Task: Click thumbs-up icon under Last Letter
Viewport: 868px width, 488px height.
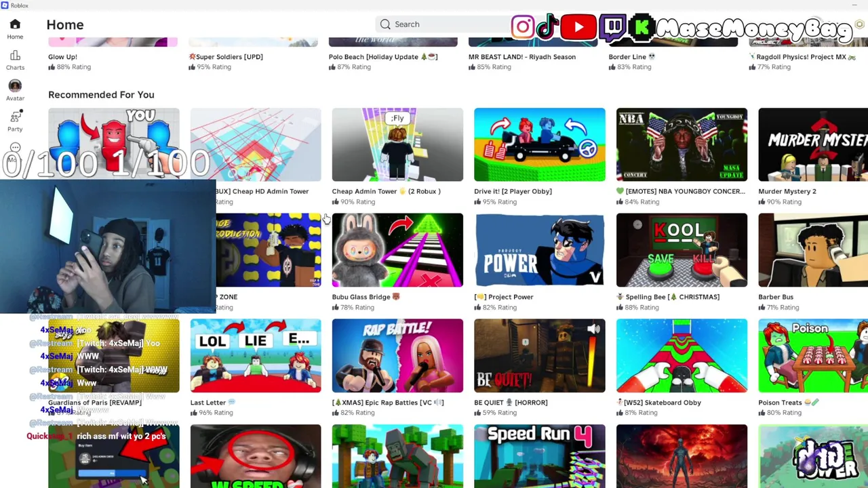Action: click(194, 413)
